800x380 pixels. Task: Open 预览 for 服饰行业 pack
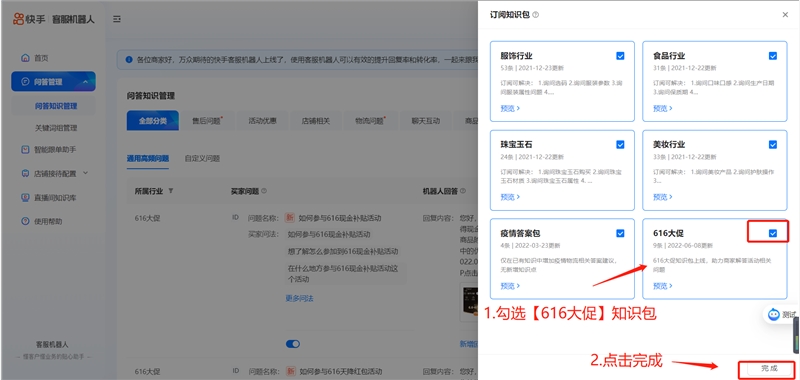(510, 108)
